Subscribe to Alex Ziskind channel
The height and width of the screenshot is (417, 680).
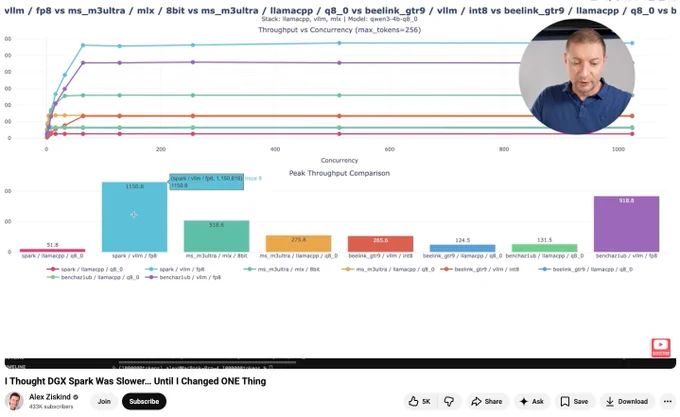(144, 401)
